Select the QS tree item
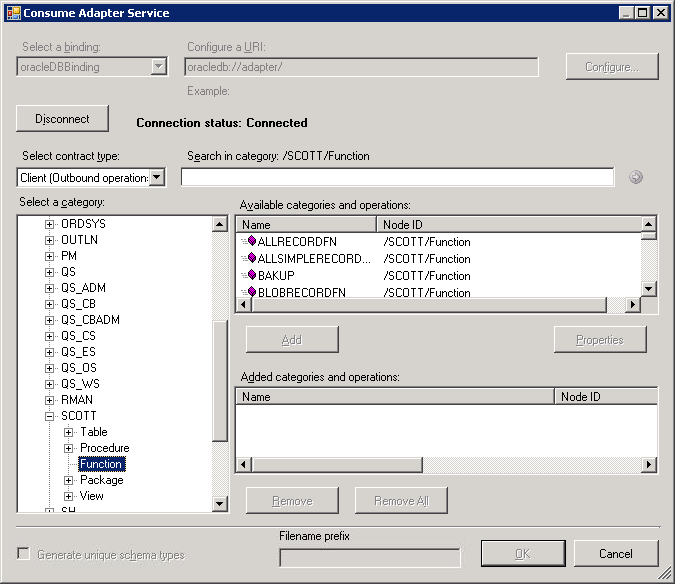Image resolution: width=675 pixels, height=584 pixels. point(68,272)
